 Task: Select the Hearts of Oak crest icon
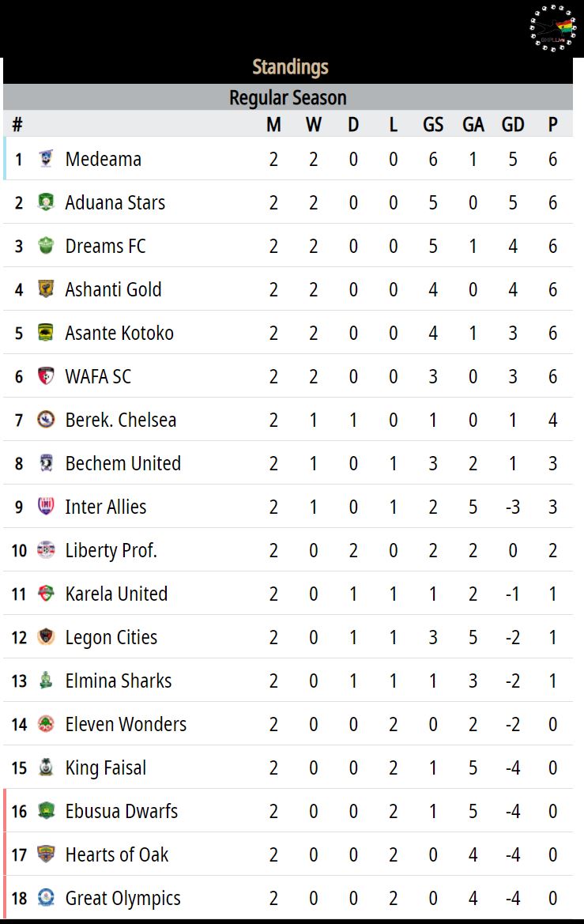coord(46,854)
